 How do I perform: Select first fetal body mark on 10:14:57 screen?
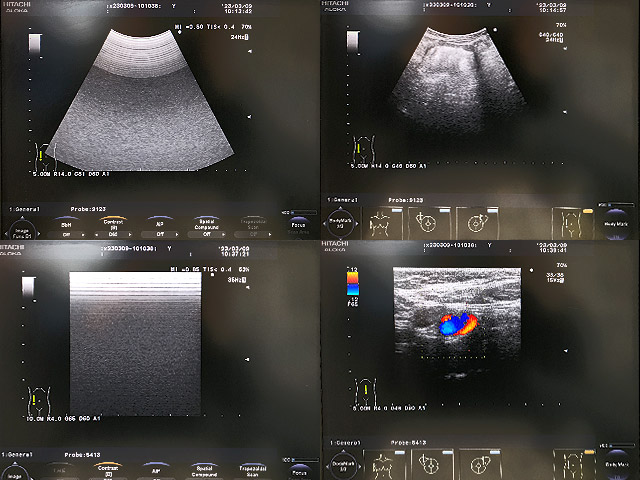429,222
